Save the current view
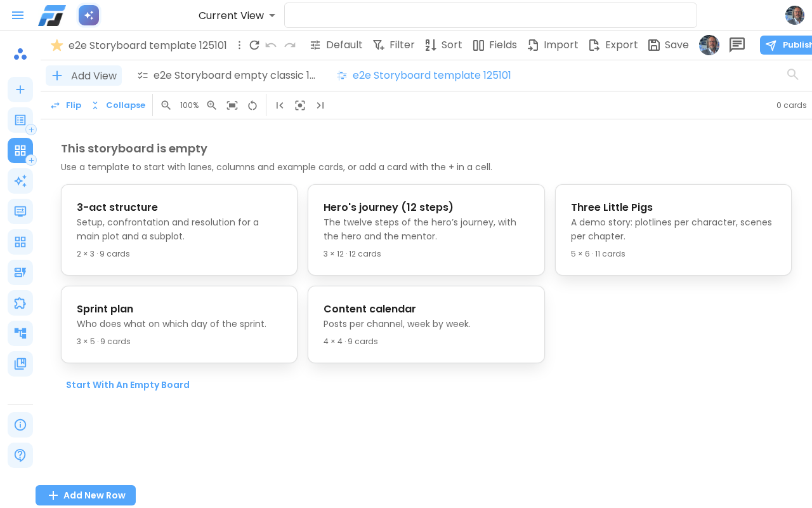This screenshot has height=508, width=812. coord(668,45)
